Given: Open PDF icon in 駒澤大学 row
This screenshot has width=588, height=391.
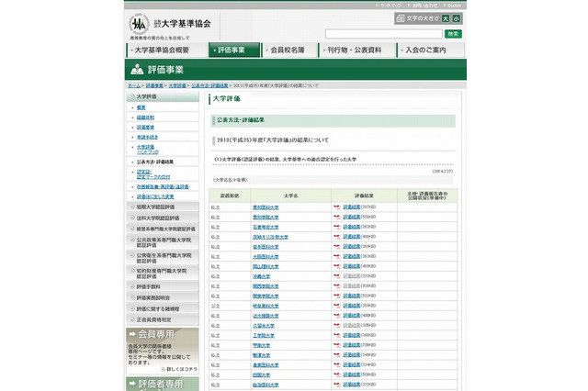Looking at the screenshot, I should pos(337,355).
